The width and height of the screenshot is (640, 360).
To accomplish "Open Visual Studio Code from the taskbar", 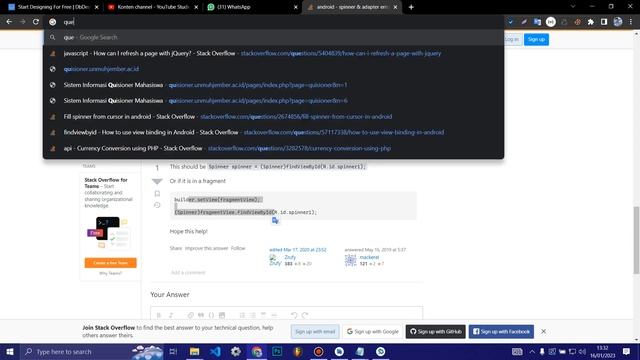I will click(x=215, y=351).
